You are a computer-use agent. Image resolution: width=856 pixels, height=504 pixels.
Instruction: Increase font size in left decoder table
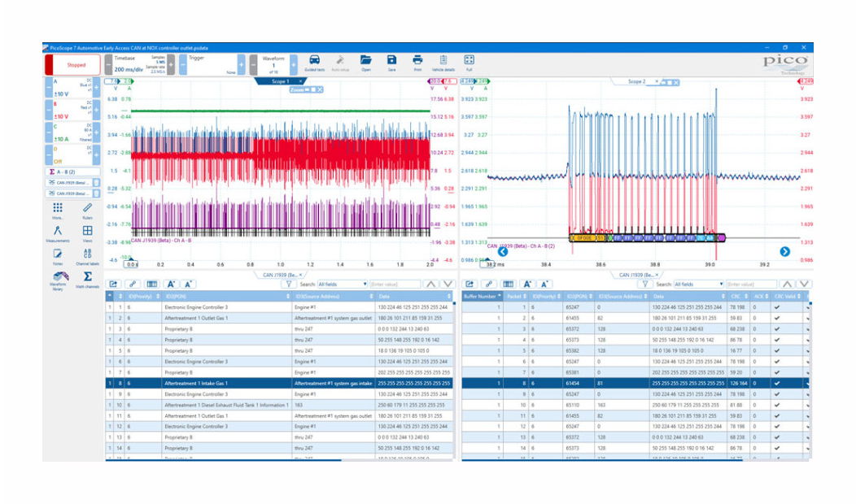coord(171,285)
